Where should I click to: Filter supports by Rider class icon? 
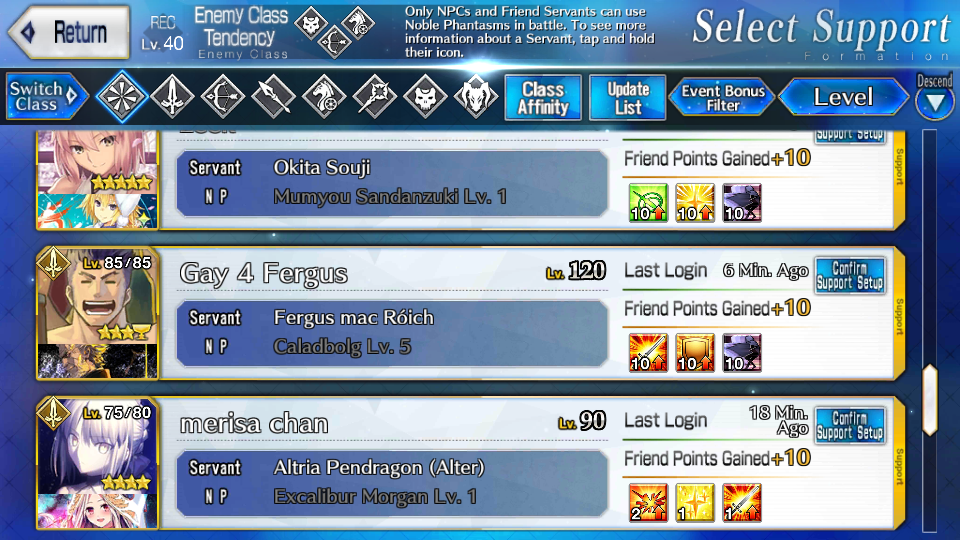point(324,96)
